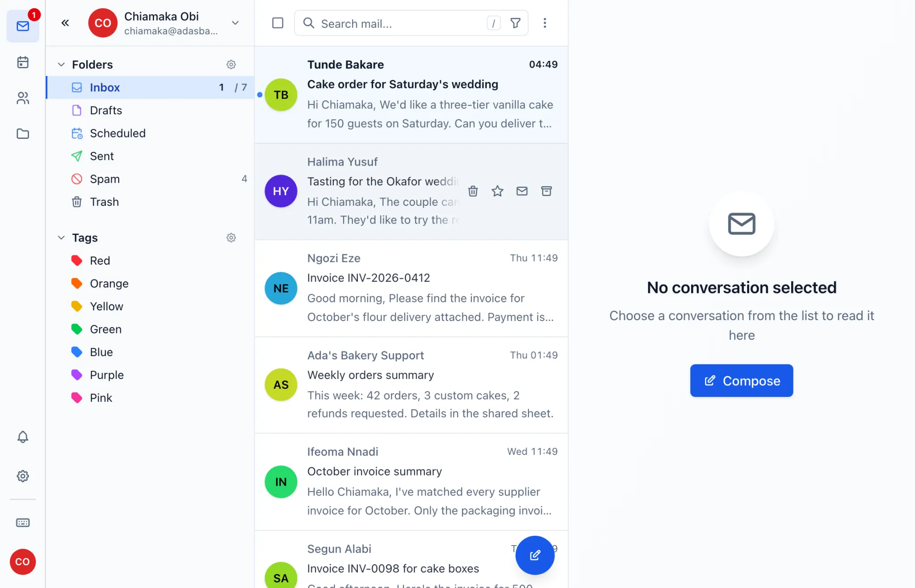Open the Scheduled folder
The height and width of the screenshot is (588, 915).
[x=151, y=133]
